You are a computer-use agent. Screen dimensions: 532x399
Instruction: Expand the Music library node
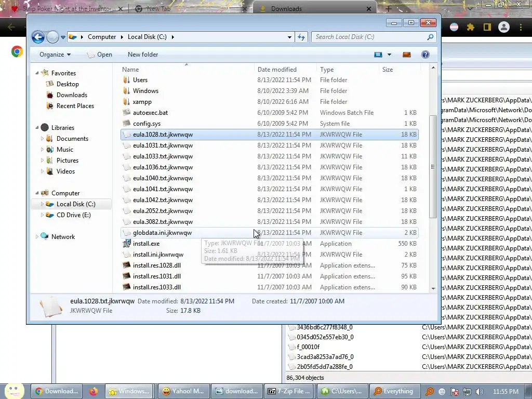click(42, 149)
